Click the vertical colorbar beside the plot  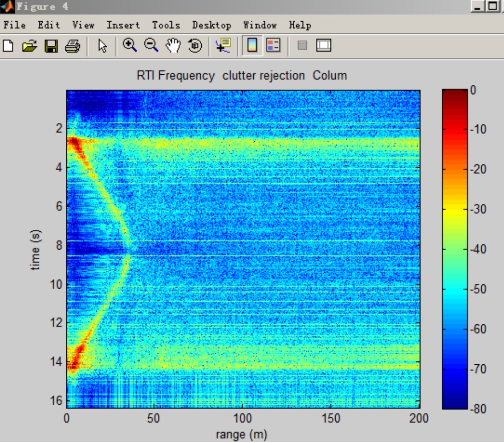455,249
